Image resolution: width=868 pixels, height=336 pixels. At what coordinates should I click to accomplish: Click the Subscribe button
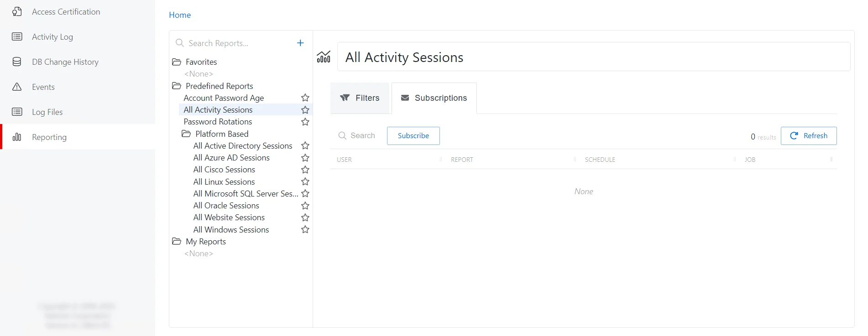413,136
